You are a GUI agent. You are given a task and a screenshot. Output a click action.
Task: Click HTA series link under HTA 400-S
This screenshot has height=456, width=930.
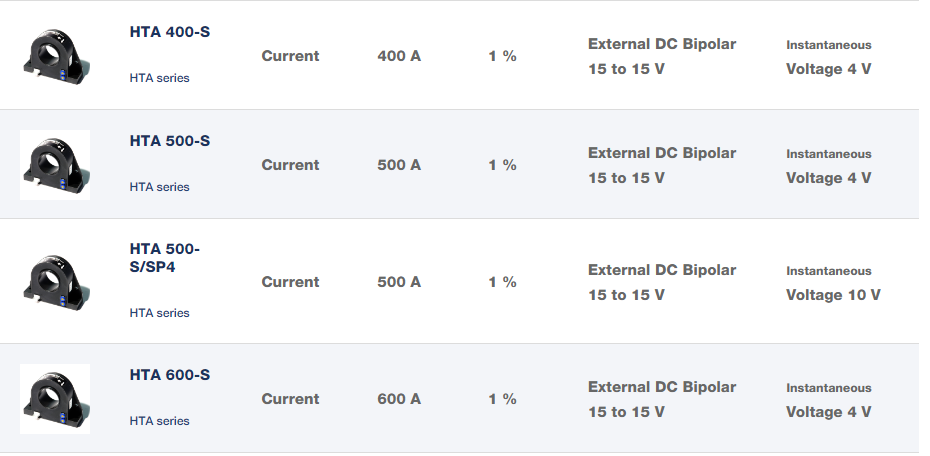click(x=159, y=78)
